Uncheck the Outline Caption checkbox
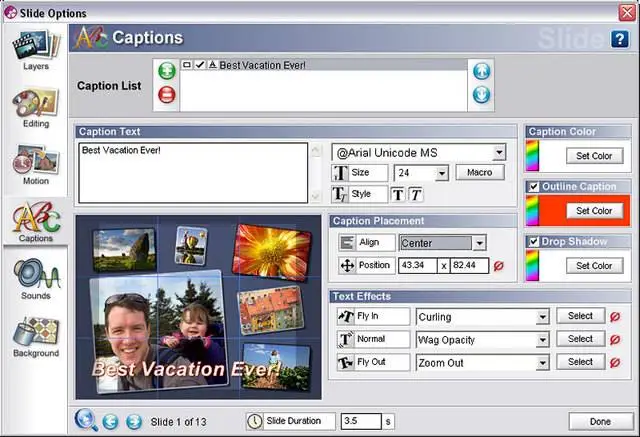 tap(533, 187)
